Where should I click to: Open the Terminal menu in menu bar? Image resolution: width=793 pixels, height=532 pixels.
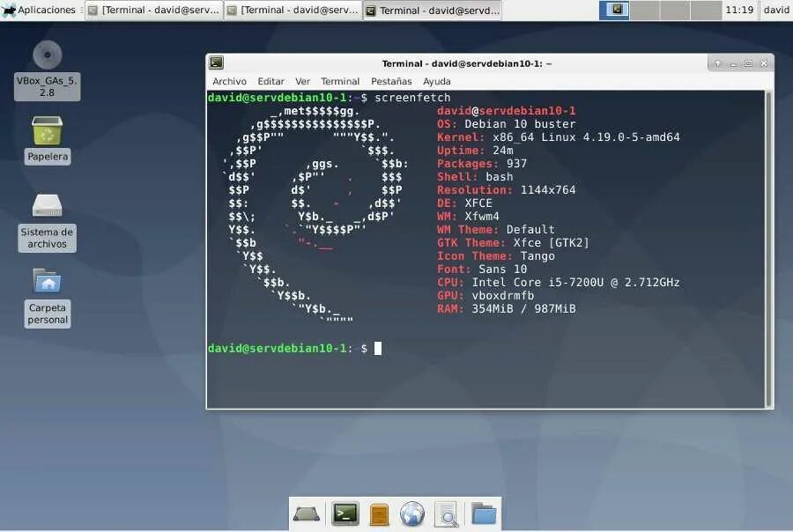[340, 81]
